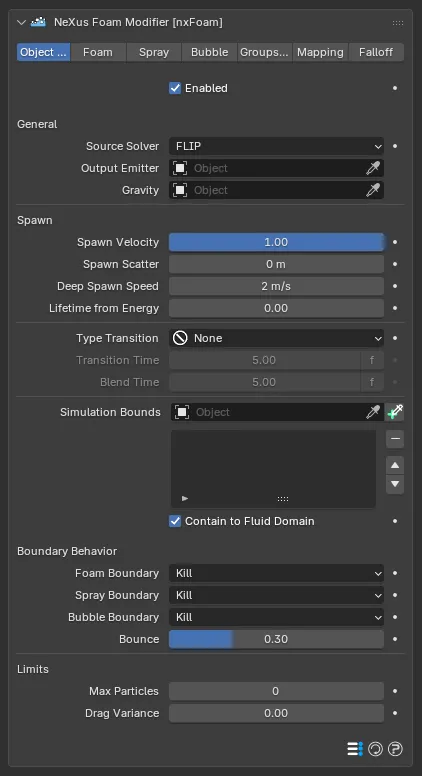The image size is (422, 776).
Task: Open the Groups tab
Action: coord(265,52)
